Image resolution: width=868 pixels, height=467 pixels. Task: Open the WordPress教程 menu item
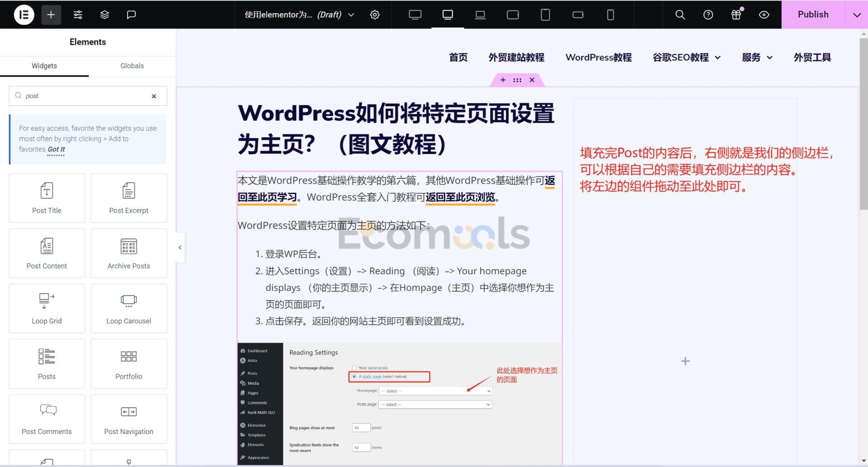(x=599, y=57)
